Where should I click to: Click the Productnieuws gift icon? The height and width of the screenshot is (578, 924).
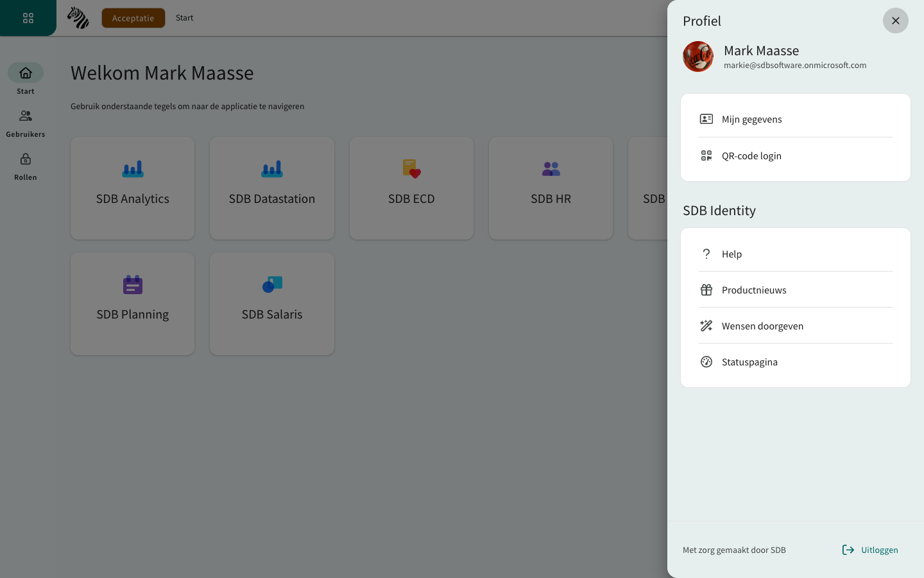[x=706, y=290]
